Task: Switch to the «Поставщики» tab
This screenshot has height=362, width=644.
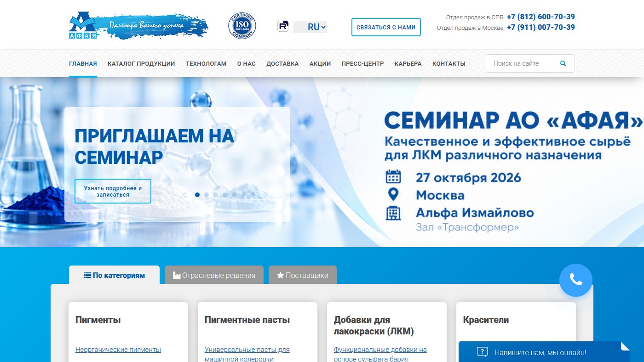Action: click(x=303, y=275)
